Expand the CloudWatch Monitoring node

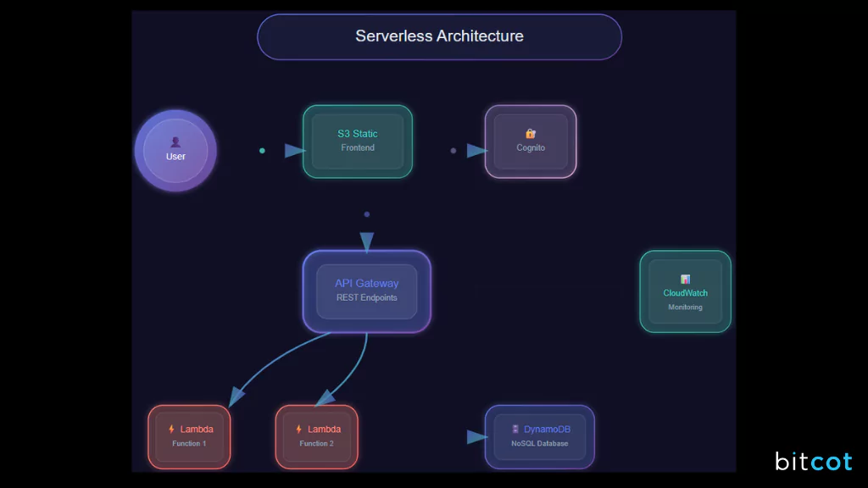point(685,291)
